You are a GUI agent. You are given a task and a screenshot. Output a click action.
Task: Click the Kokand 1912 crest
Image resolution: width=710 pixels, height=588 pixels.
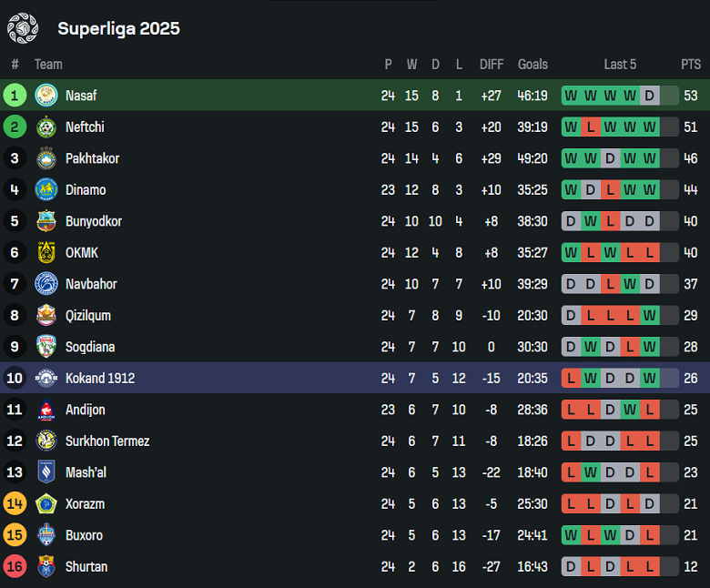(x=46, y=379)
